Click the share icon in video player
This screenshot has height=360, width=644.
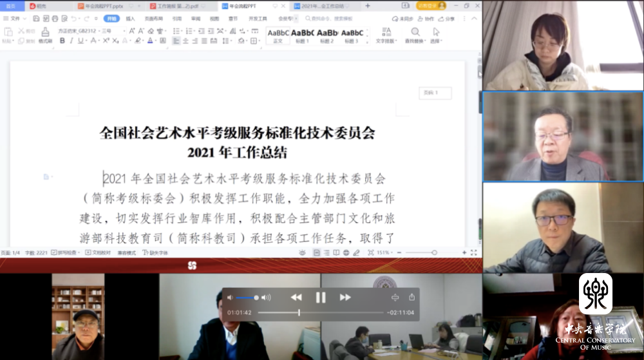click(412, 298)
